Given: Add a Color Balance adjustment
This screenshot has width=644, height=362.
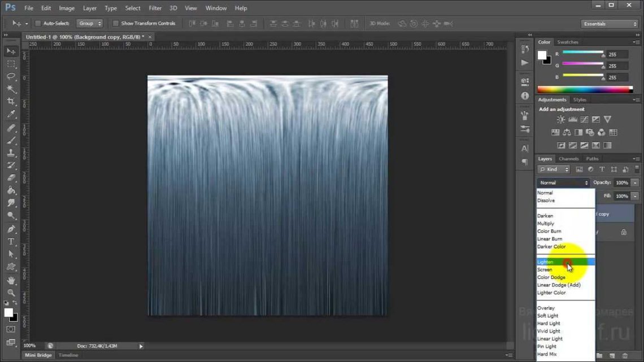Looking at the screenshot, I should [x=567, y=133].
